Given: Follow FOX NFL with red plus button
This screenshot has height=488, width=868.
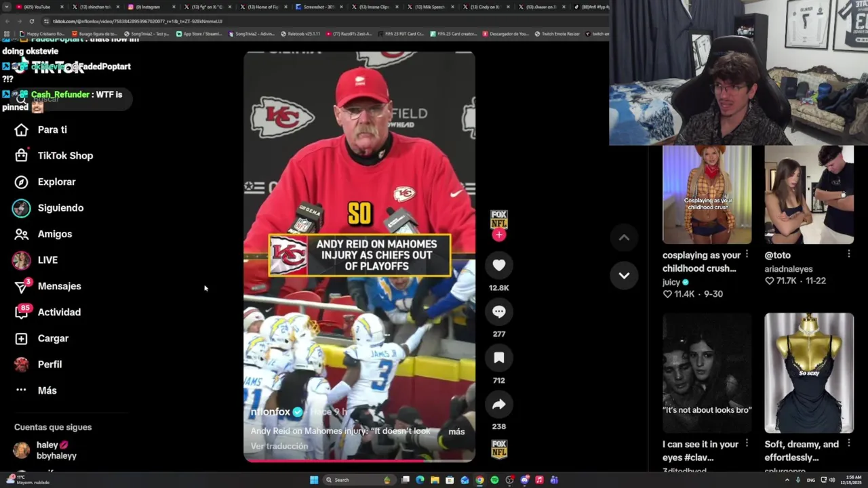Looking at the screenshot, I should tap(499, 235).
